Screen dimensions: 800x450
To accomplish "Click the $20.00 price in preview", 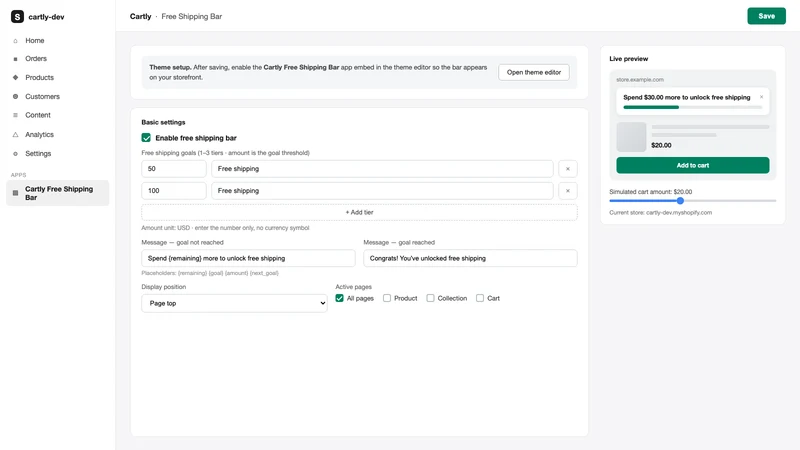I will [661, 145].
